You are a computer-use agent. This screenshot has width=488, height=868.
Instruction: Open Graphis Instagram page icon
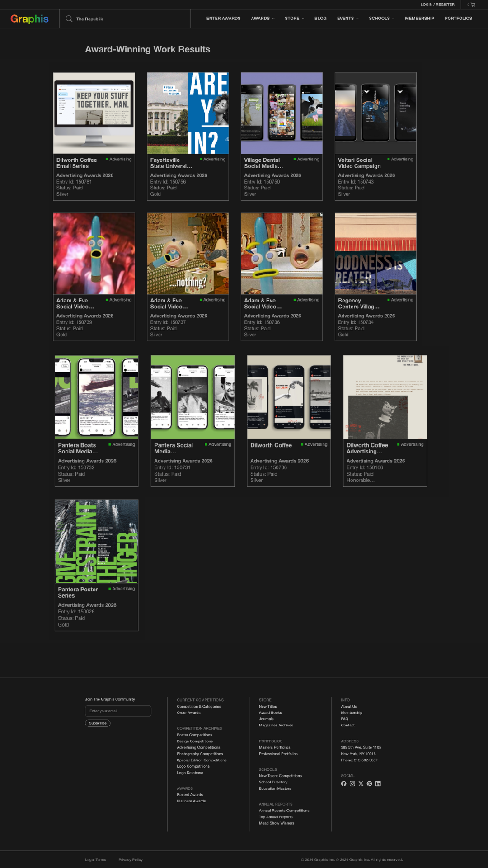coord(352,783)
